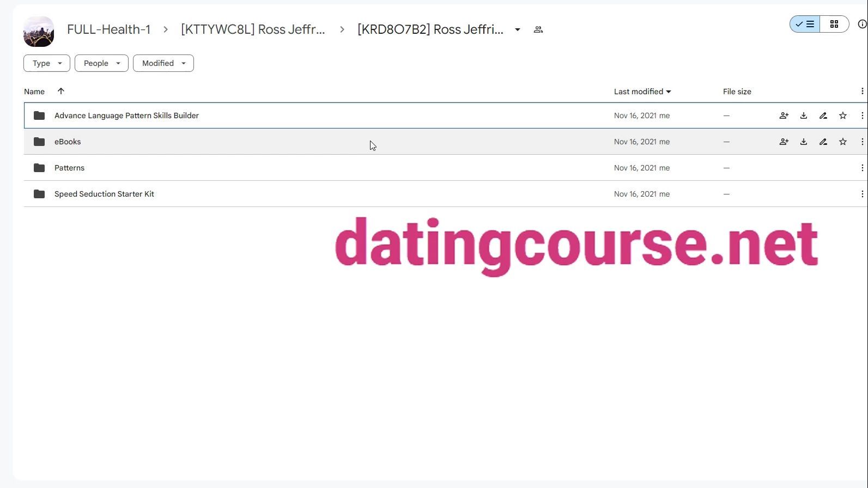The height and width of the screenshot is (488, 868).
Task: Star the eBooks folder
Action: click(x=843, y=142)
